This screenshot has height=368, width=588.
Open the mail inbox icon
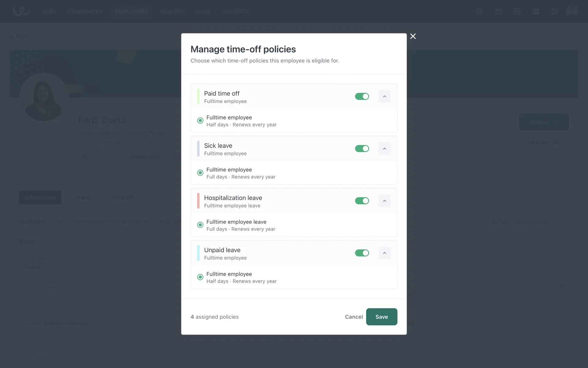tap(536, 12)
